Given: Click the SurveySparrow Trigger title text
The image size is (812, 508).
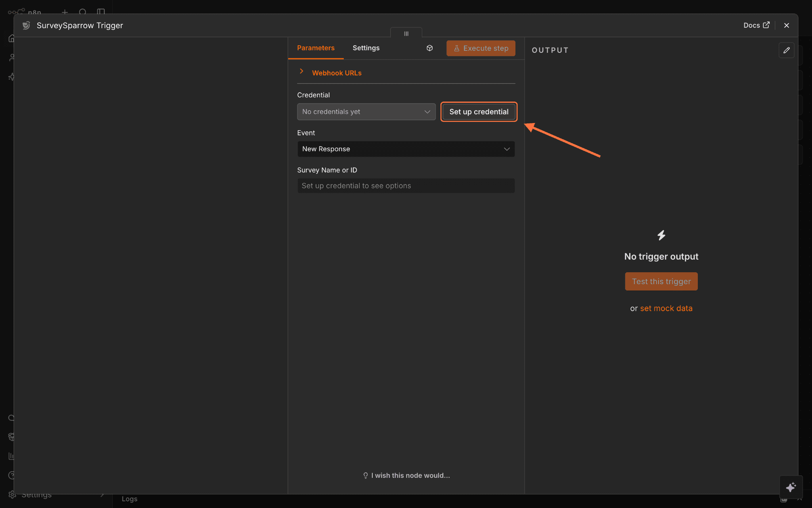Looking at the screenshot, I should [x=80, y=25].
